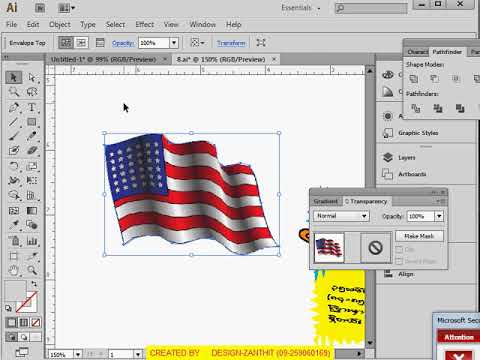This screenshot has height=360, width=480.
Task: Click the Make Mask button
Action: coord(419,236)
